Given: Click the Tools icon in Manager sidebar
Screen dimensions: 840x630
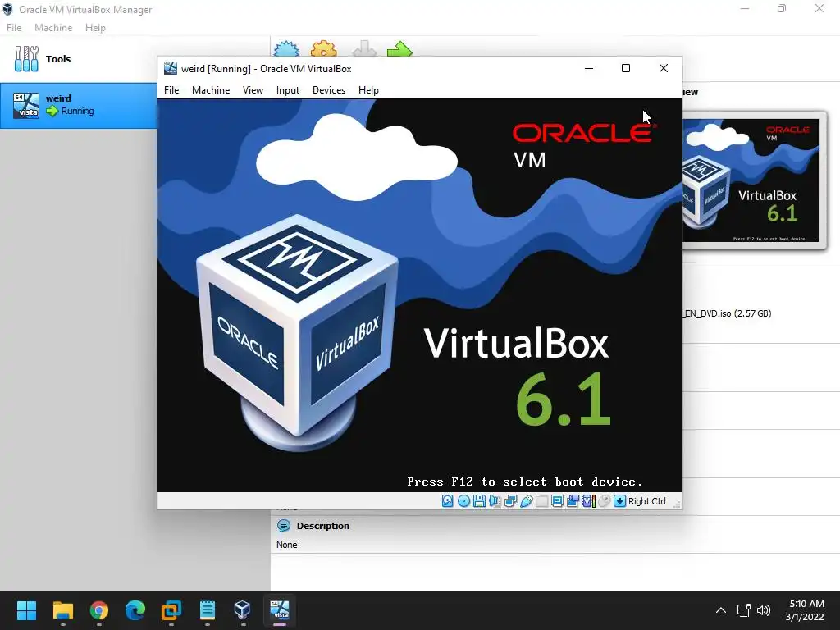Looking at the screenshot, I should point(26,59).
